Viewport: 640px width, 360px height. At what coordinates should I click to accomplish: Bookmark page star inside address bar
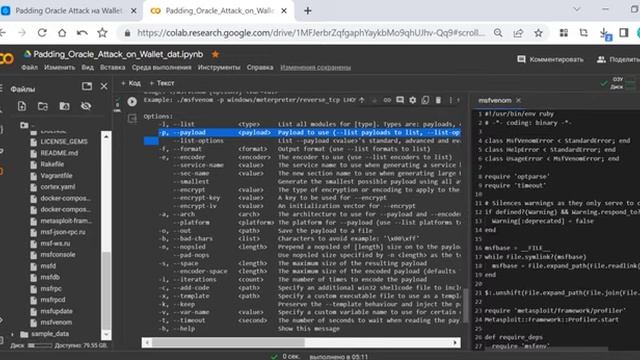(x=538, y=33)
